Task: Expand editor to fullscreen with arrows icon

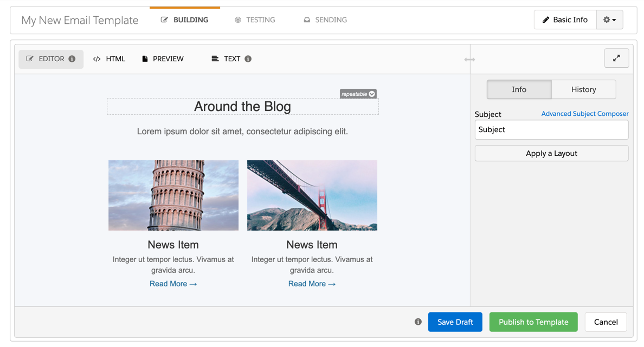Action: (616, 58)
